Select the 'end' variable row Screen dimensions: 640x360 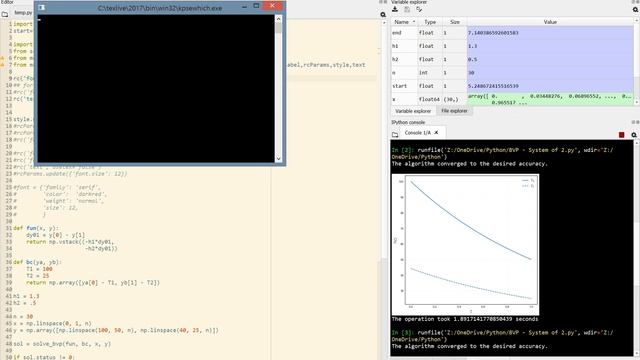coord(512,33)
